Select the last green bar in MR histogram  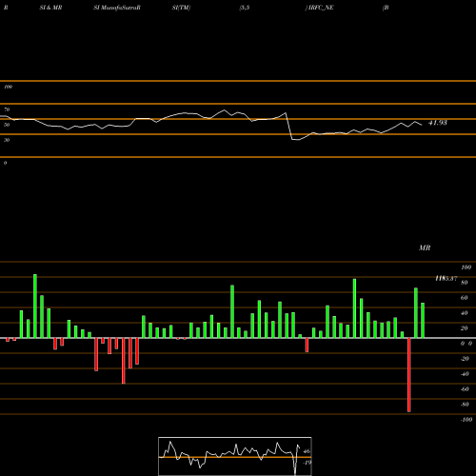tap(423, 320)
